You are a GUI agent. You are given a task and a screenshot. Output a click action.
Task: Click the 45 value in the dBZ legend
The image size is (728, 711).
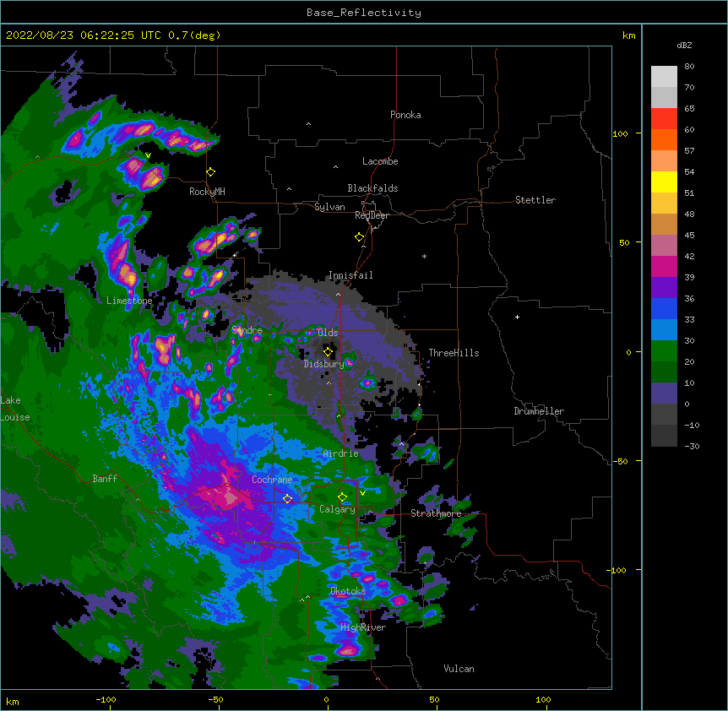pyautogui.click(x=689, y=235)
